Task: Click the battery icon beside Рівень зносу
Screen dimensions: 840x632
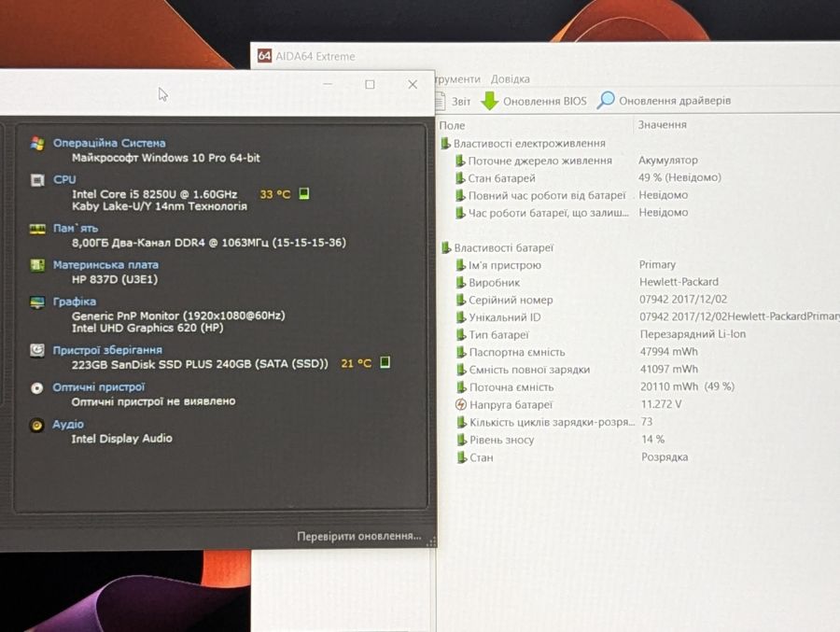Action: point(461,440)
